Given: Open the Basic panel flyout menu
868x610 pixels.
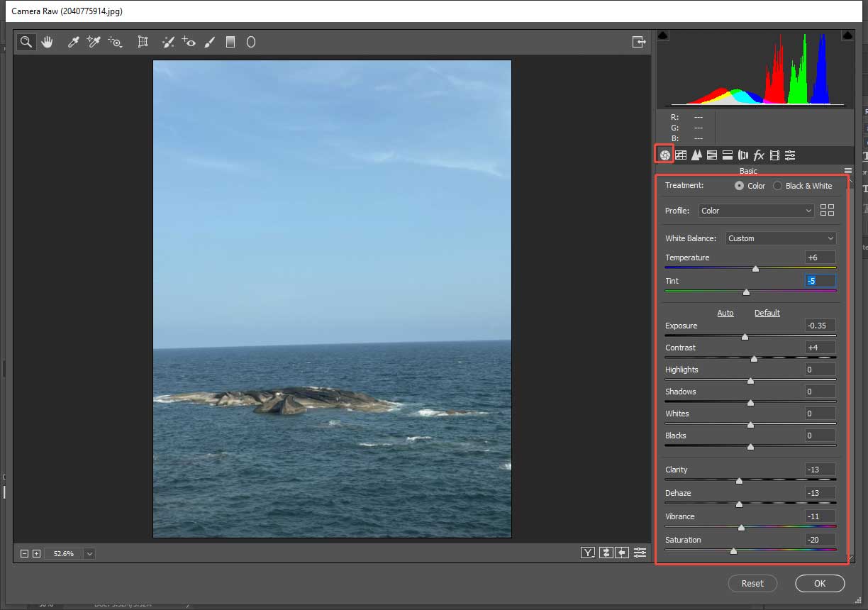Looking at the screenshot, I should tap(848, 170).
